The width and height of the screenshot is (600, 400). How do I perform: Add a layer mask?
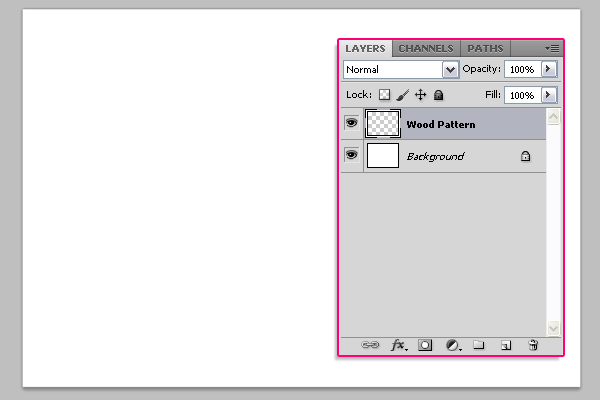point(425,345)
